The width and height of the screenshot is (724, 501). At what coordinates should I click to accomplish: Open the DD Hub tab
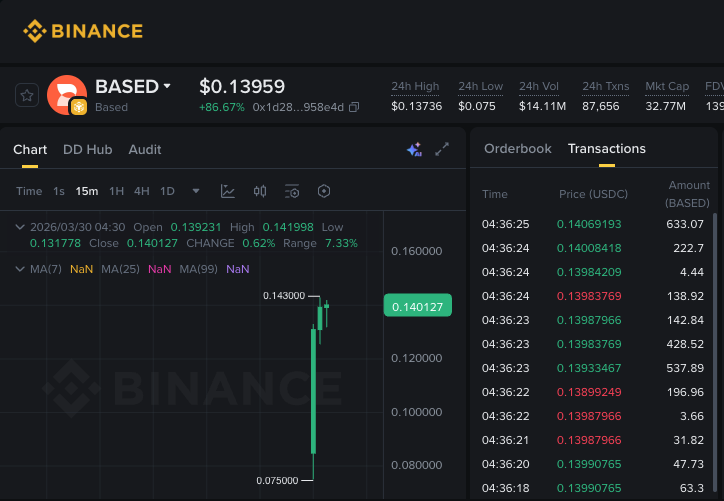click(88, 150)
